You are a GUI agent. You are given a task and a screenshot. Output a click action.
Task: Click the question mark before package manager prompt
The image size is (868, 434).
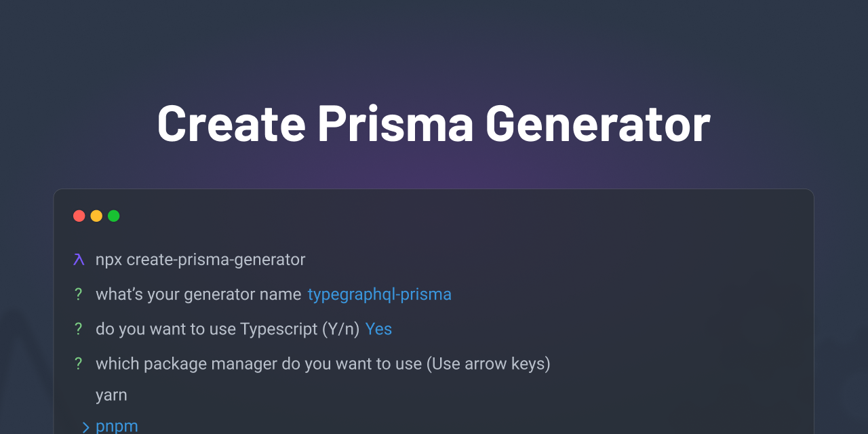[79, 364]
